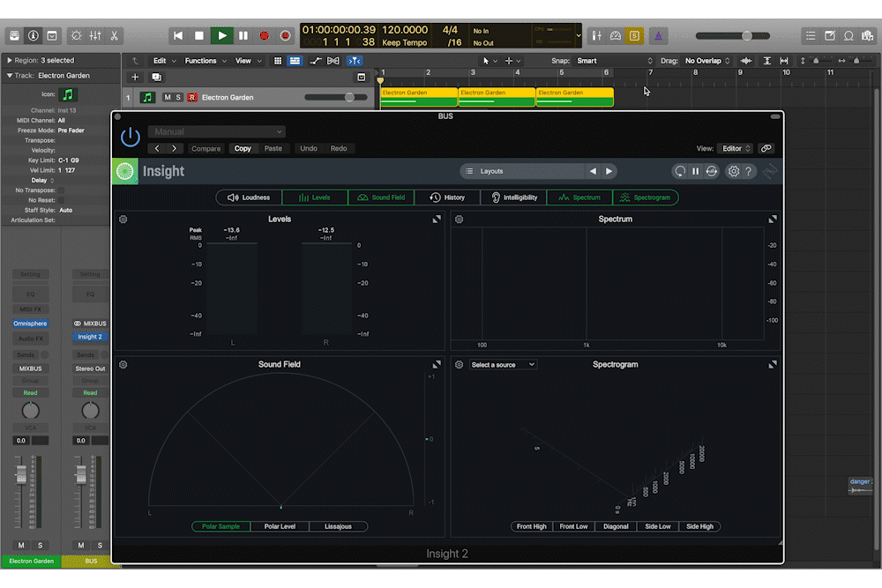This screenshot has width=882, height=588.
Task: Click the Electron Garden track icon in header
Action: [x=147, y=97]
